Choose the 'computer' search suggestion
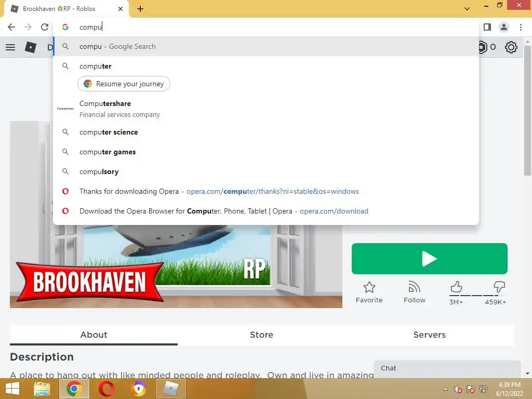The height and width of the screenshot is (399, 532). [266, 66]
